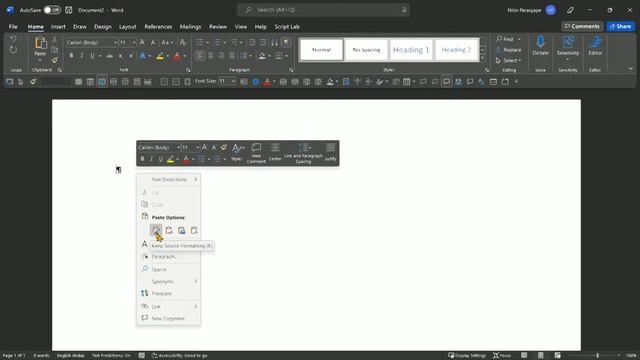
Task: Collapse the ribbon with the chevron
Action: click(x=631, y=69)
